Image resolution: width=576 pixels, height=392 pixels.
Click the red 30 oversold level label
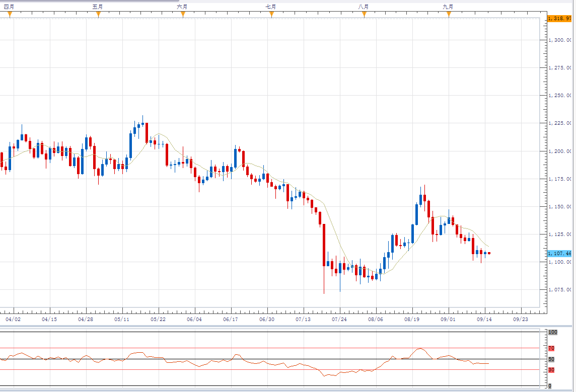[551, 370]
